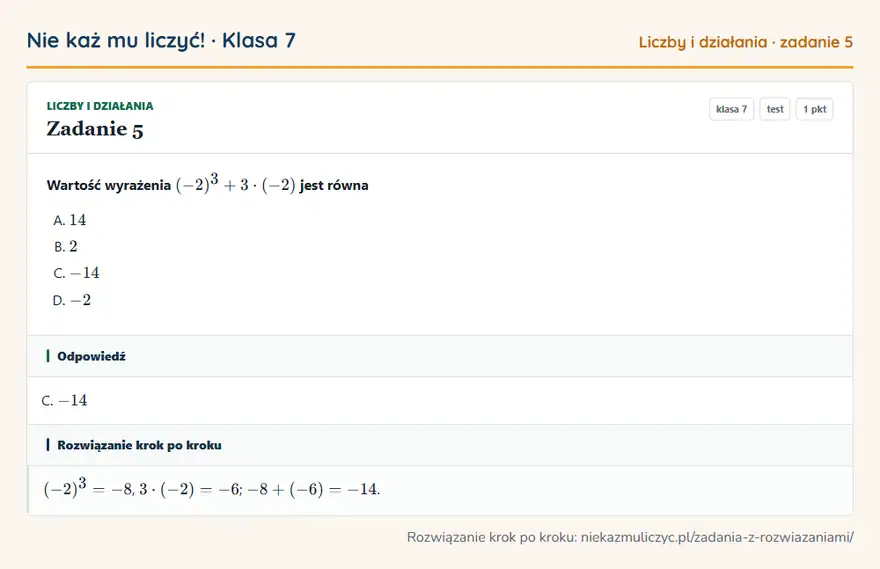Click the expression (−2)³ + 3·(−2) in question
This screenshot has height=569, width=880.
point(236,183)
